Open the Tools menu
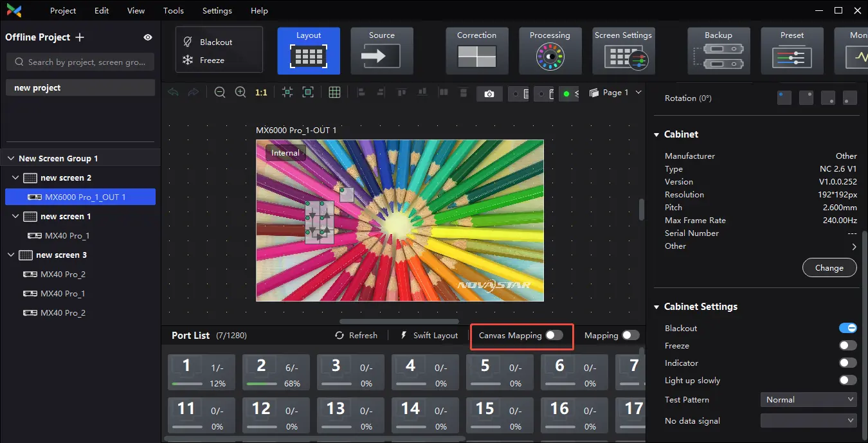 [174, 11]
